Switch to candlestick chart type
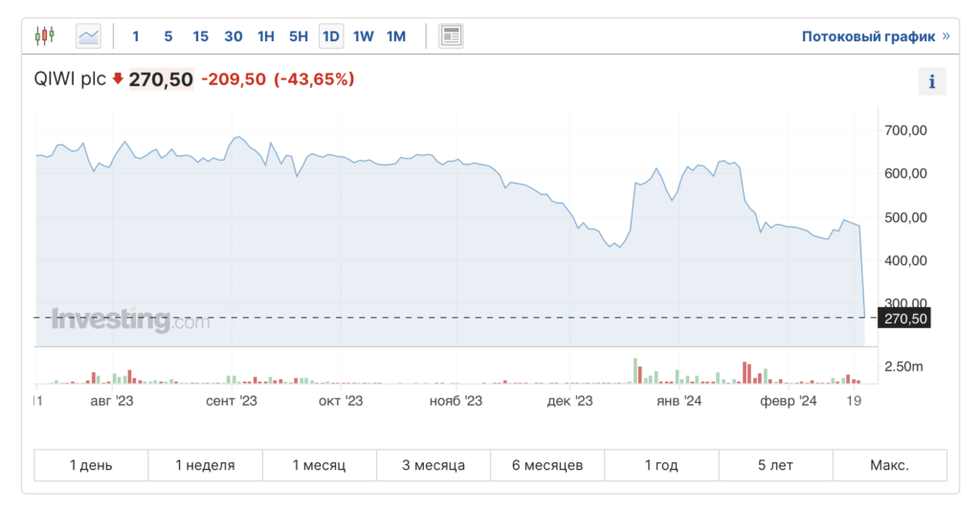The image size is (980, 513). coord(44,36)
